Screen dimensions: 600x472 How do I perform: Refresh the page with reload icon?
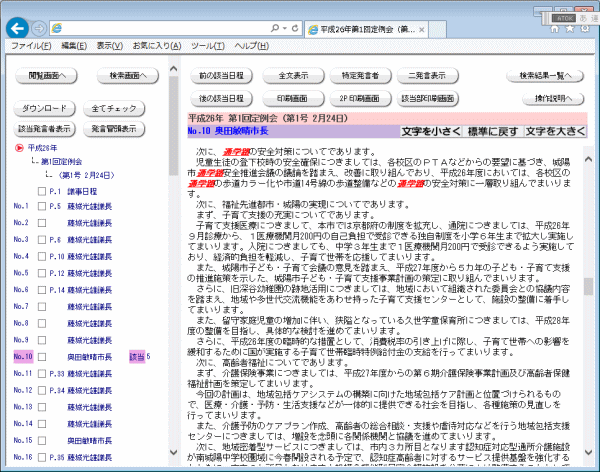pyautogui.click(x=295, y=28)
